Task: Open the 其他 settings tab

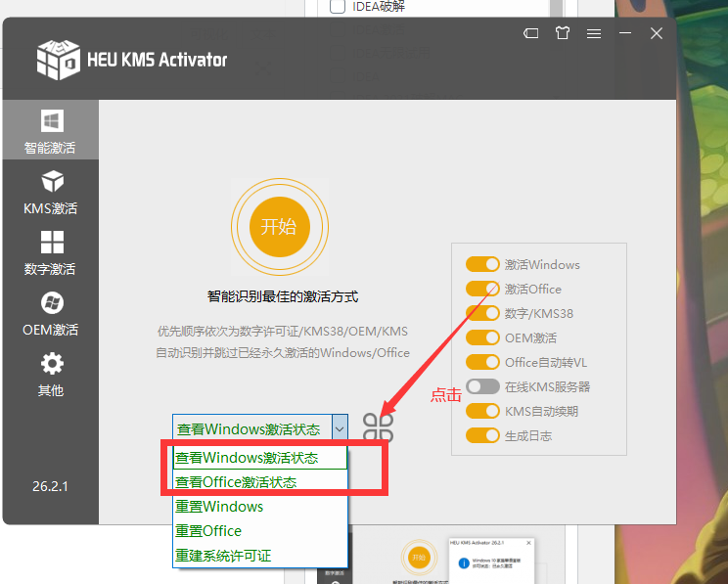Action: click(51, 374)
